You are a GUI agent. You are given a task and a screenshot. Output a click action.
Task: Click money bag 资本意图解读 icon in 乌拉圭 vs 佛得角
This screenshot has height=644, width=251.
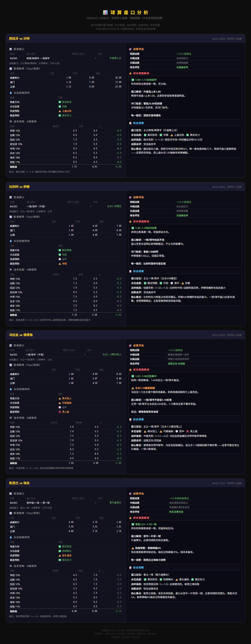point(130,370)
